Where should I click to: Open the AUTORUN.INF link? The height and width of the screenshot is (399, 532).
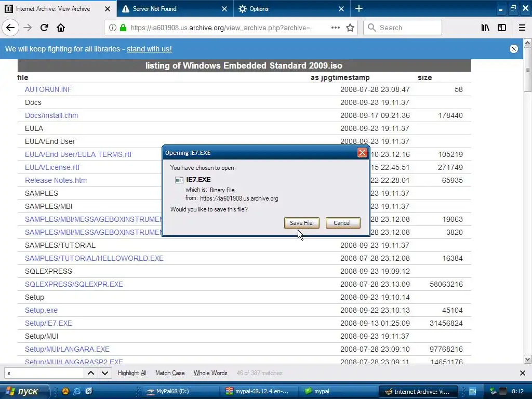(48, 89)
